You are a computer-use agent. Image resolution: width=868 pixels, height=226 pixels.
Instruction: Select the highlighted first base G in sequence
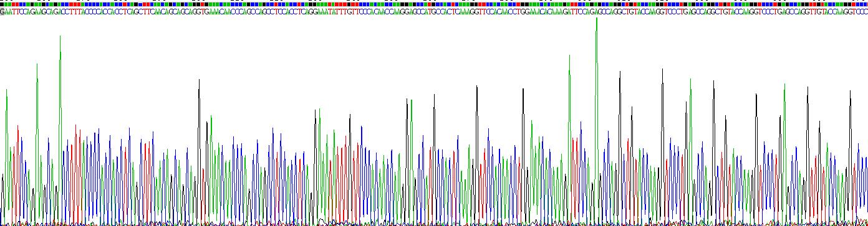tap(2, 12)
